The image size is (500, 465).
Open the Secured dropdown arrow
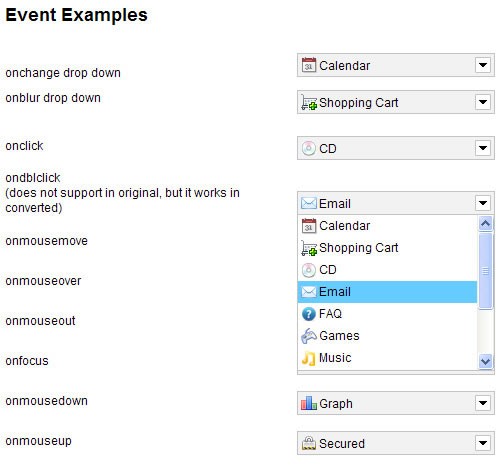[483, 443]
